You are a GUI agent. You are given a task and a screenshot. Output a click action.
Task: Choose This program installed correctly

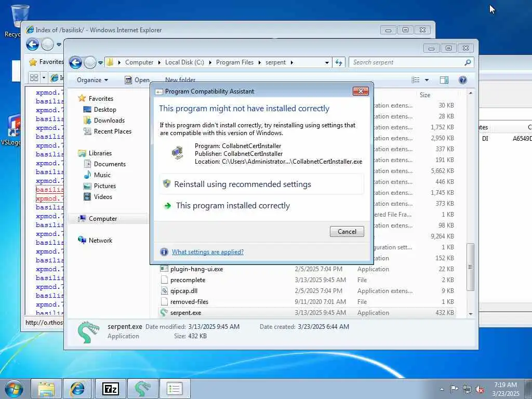[261, 206]
